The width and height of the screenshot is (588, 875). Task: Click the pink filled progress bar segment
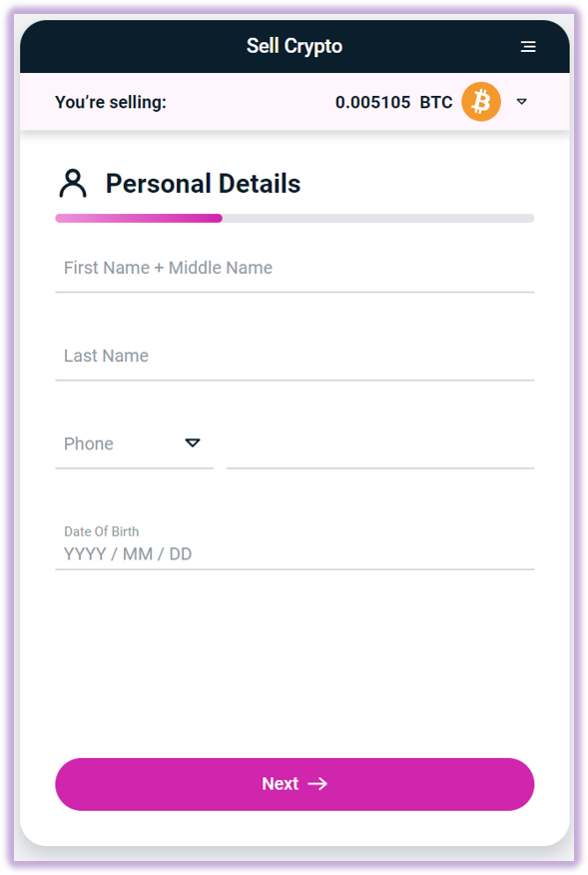pos(139,218)
